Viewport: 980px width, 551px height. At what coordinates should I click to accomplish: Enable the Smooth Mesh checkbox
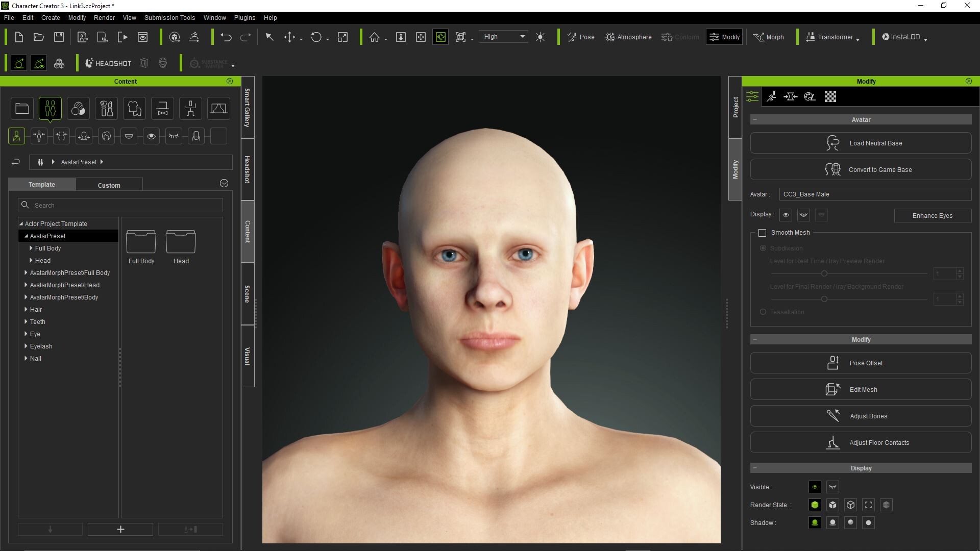(x=762, y=233)
